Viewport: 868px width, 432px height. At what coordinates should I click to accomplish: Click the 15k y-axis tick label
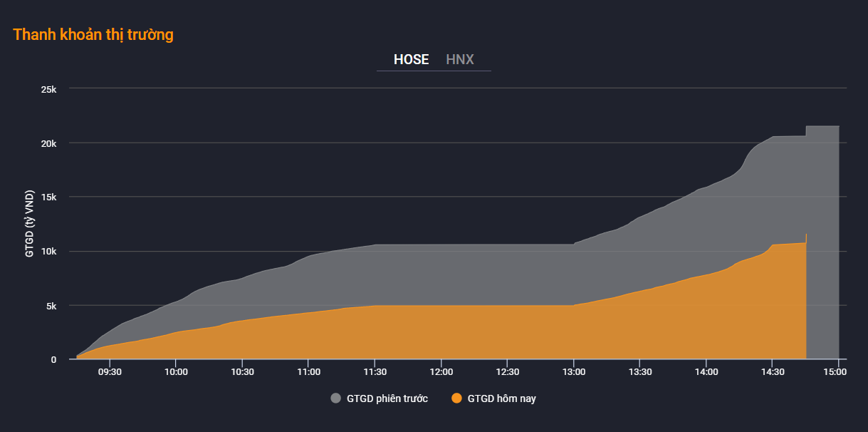point(48,197)
